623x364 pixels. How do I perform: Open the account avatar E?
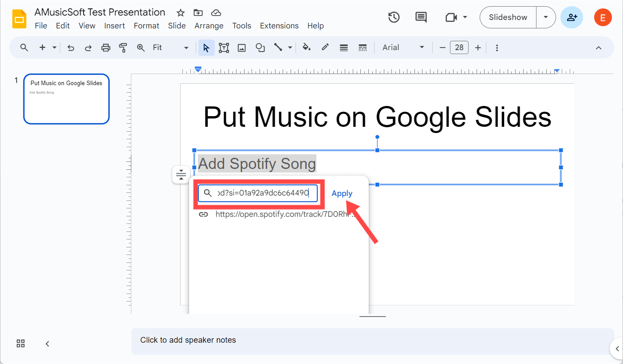pyautogui.click(x=603, y=17)
